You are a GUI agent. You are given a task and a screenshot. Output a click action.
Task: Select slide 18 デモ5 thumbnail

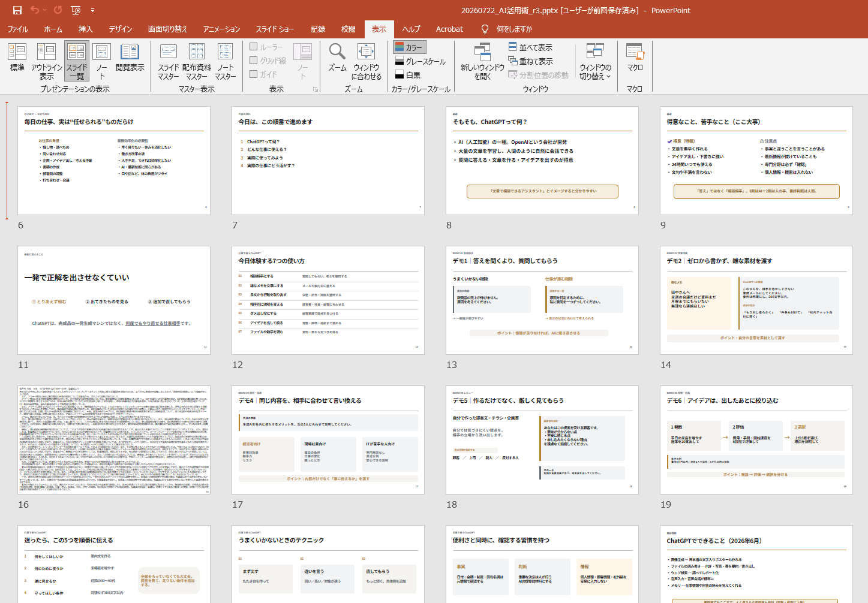542,440
